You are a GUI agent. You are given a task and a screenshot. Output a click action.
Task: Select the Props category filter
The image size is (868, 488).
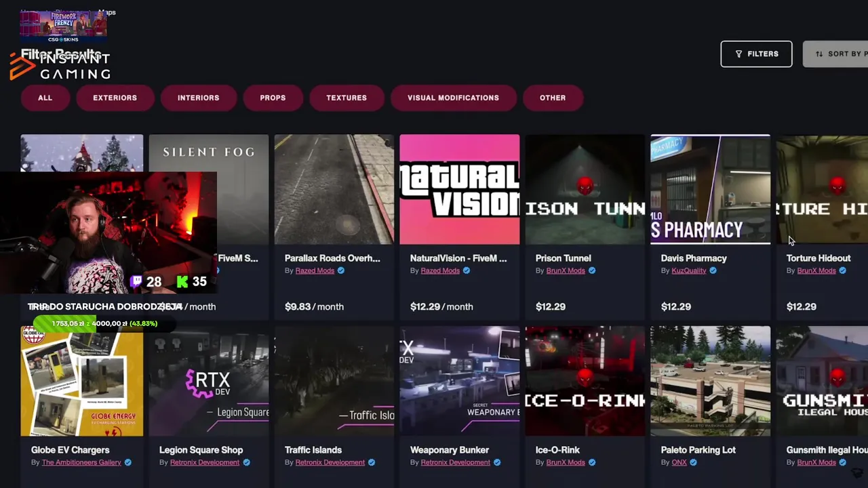click(x=273, y=98)
